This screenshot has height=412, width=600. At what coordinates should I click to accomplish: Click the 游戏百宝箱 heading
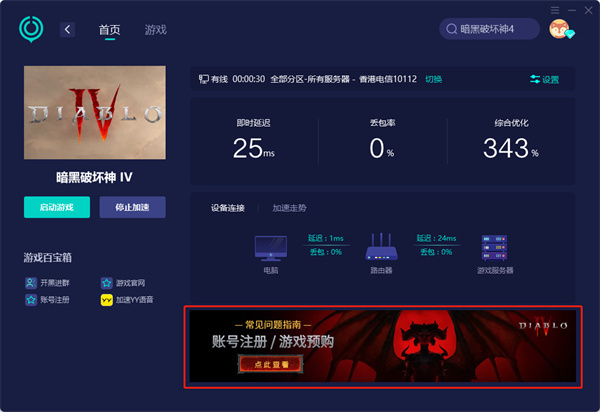[47, 257]
